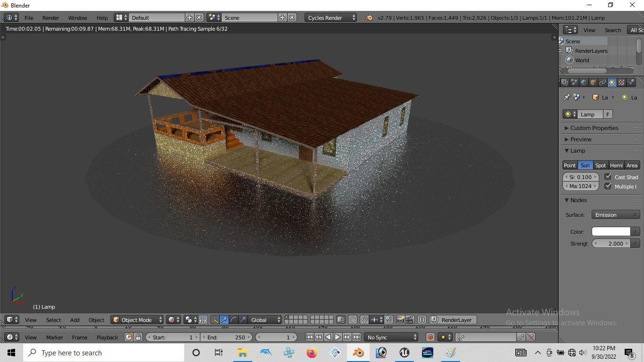Open the Global orientation dropdown
644x362 pixels.
[264, 320]
